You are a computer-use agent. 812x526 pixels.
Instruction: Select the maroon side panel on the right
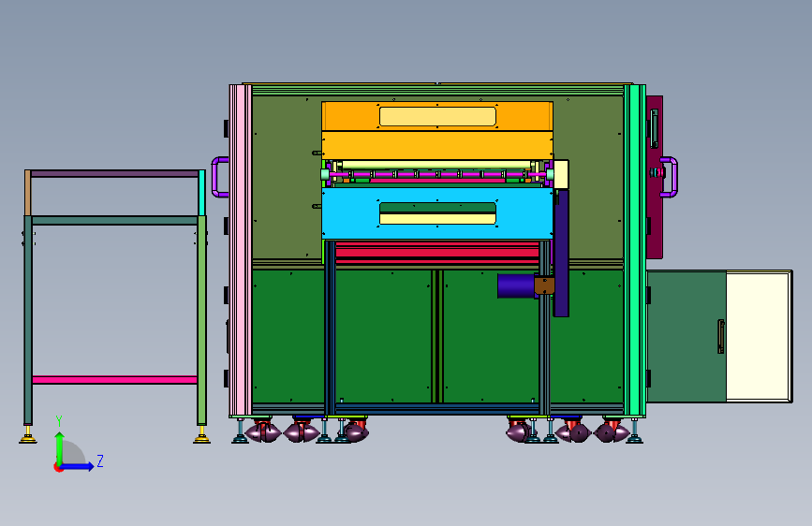pyautogui.click(x=655, y=178)
